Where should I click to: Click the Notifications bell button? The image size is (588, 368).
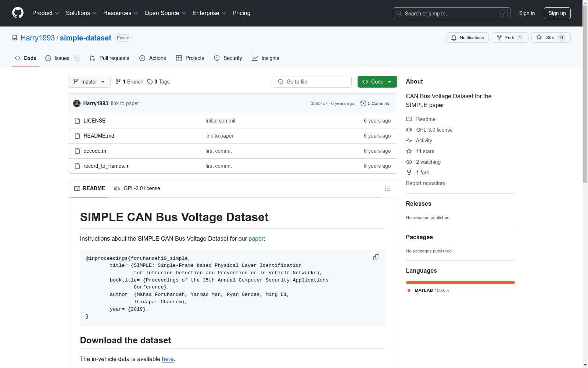coord(467,38)
